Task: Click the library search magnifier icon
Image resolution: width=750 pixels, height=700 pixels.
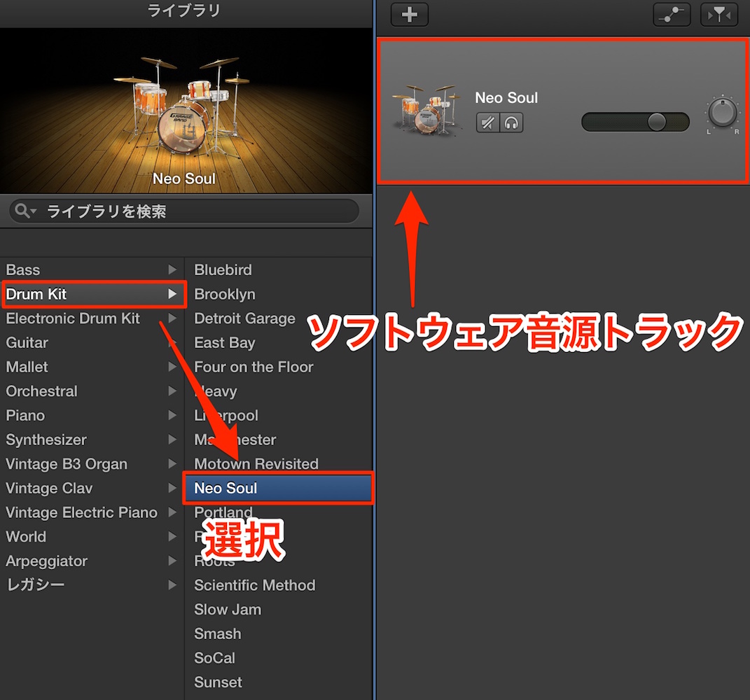Action: coord(22,211)
